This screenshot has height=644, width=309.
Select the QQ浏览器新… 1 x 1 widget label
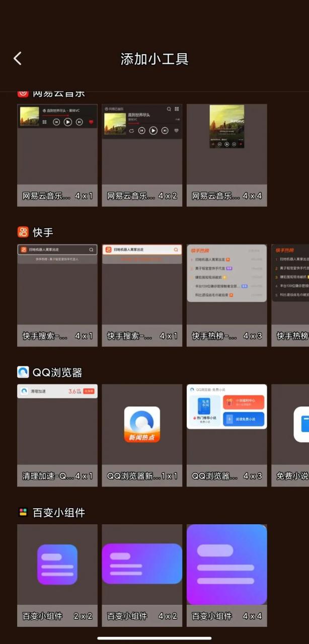coord(142,475)
